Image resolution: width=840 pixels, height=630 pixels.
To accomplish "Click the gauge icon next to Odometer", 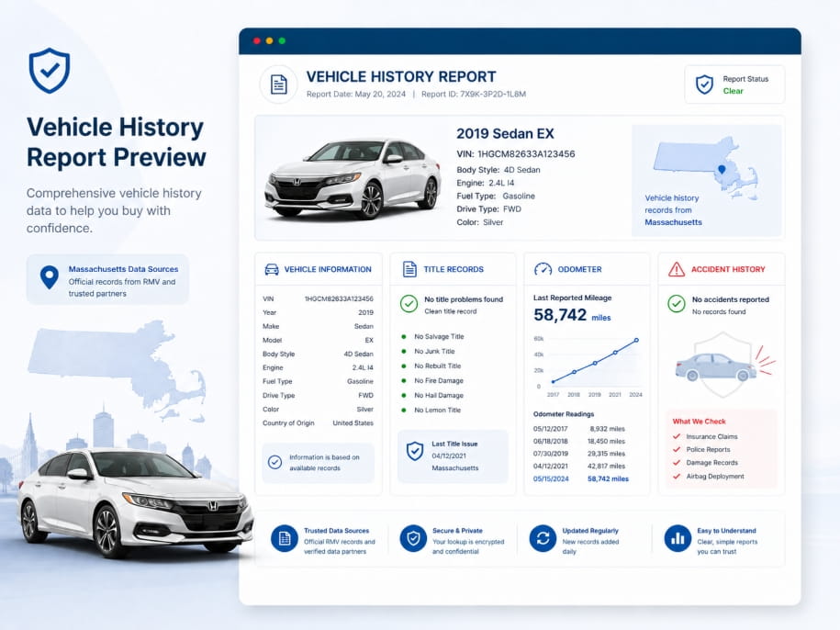I will tap(543, 269).
